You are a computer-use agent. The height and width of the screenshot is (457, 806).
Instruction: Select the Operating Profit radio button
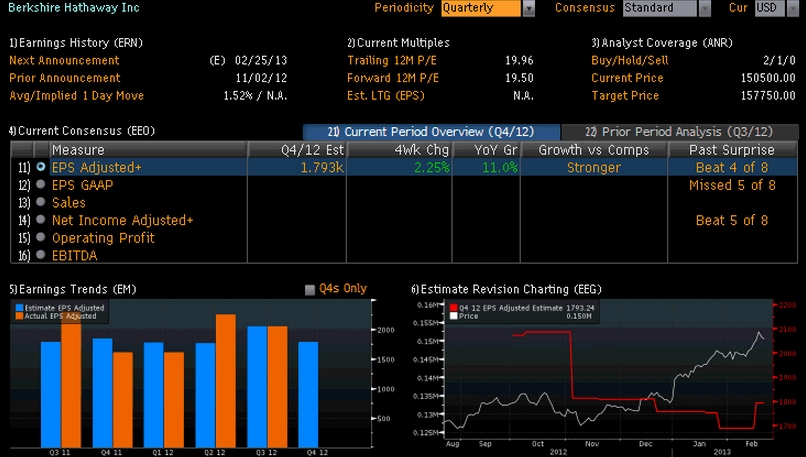click(41, 237)
